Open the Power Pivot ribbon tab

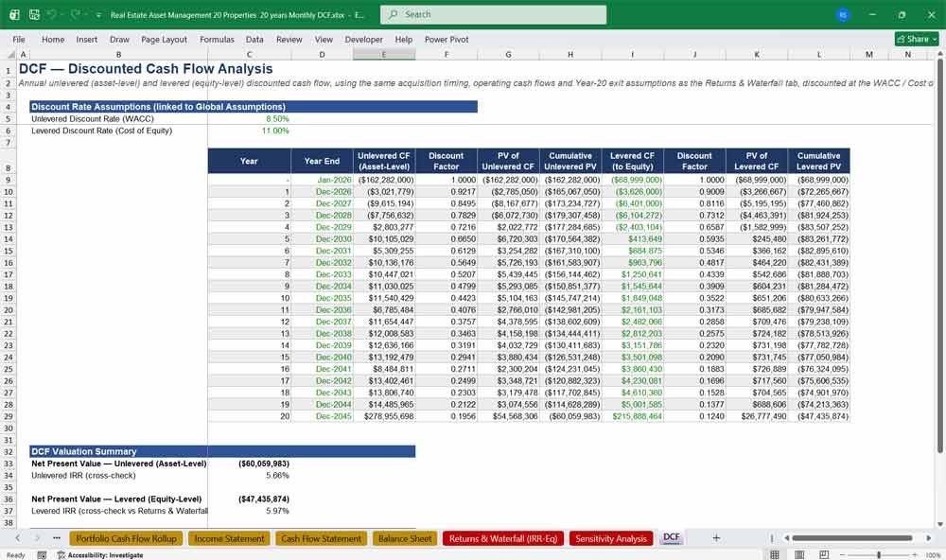point(447,39)
